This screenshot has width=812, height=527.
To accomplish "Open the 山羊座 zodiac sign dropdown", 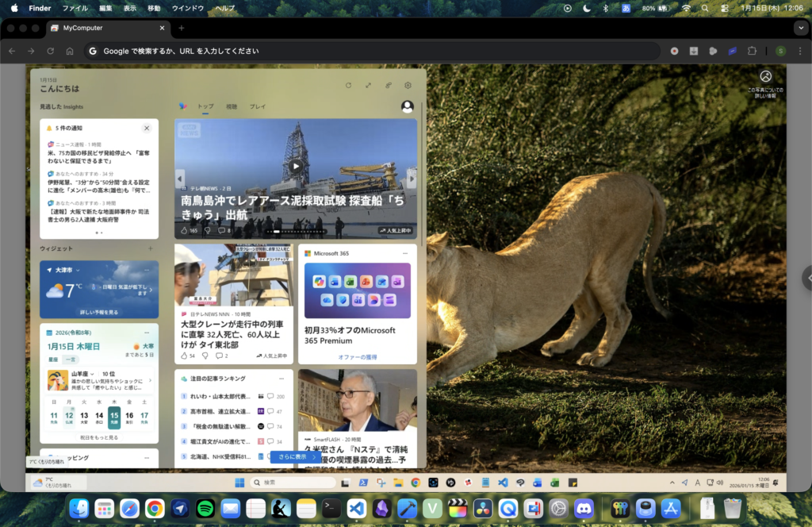I will point(93,373).
